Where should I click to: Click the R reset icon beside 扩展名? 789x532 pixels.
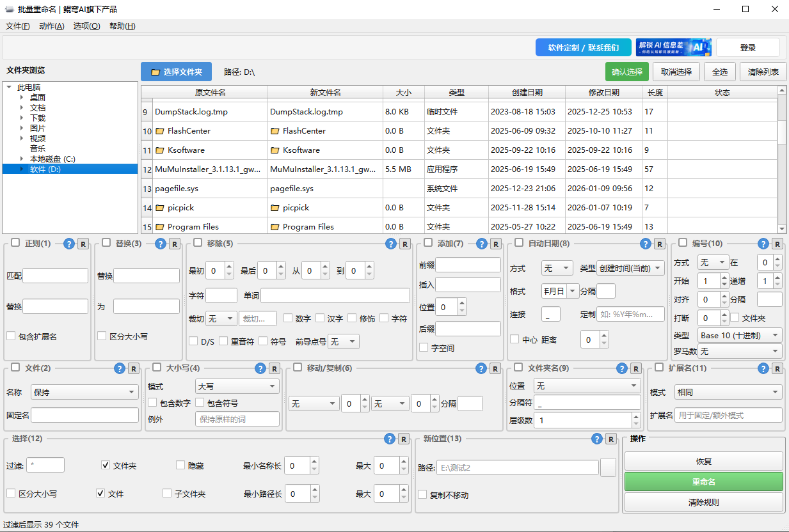pos(776,368)
